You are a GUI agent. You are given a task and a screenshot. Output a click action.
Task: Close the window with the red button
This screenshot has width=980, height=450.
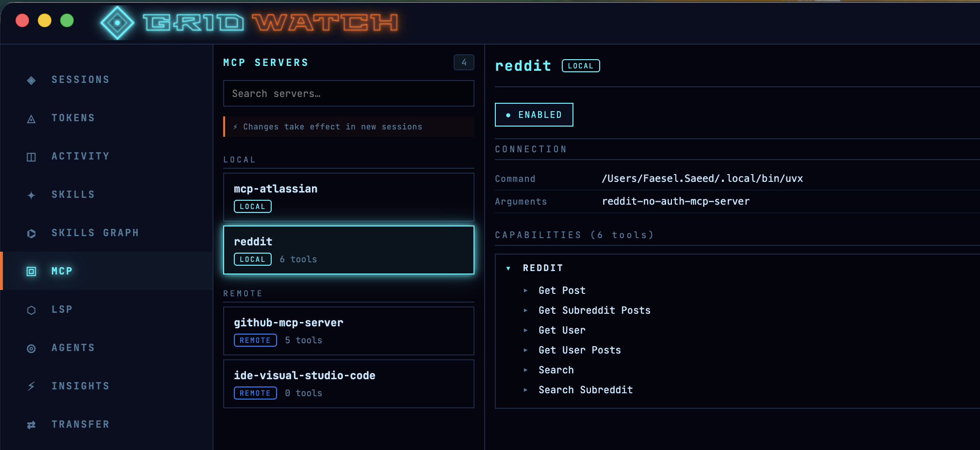pos(22,20)
